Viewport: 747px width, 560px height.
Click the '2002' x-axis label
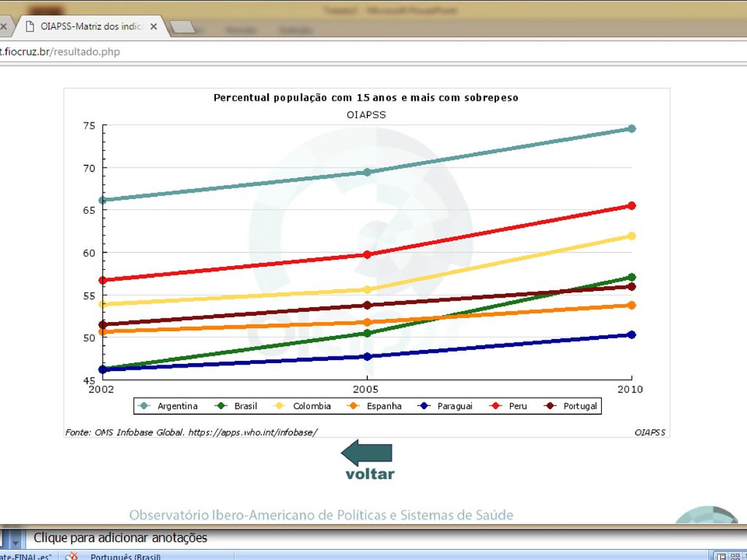pyautogui.click(x=101, y=389)
